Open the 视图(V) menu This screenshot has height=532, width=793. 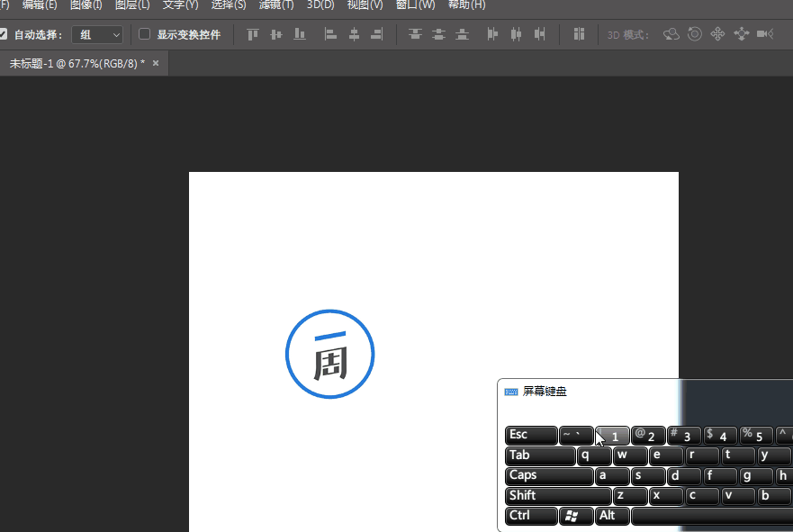pyautogui.click(x=365, y=5)
